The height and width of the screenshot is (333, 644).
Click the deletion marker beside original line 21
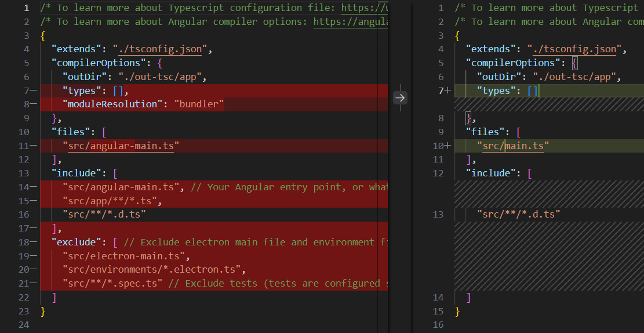coord(33,283)
